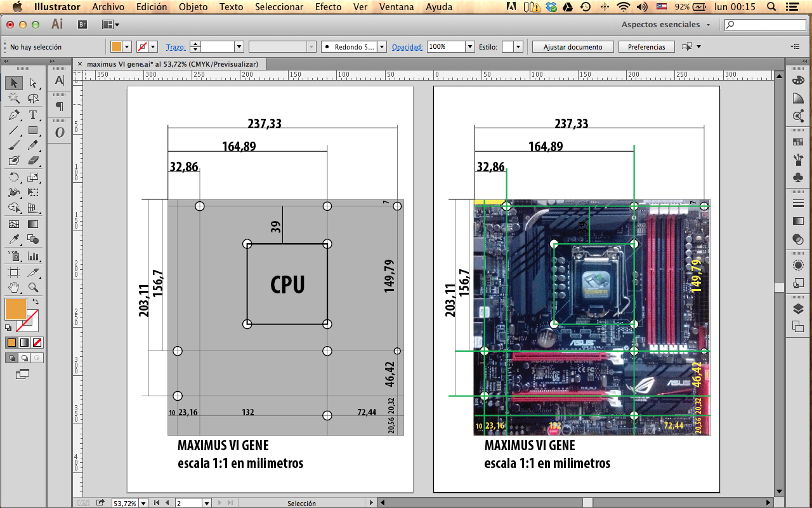Enable Draw Behind mode
This screenshot has height=508, width=812.
(25, 358)
